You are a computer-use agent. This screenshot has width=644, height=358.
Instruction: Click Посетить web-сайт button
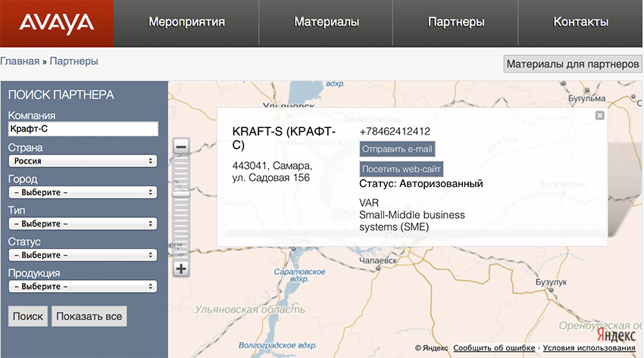(402, 169)
